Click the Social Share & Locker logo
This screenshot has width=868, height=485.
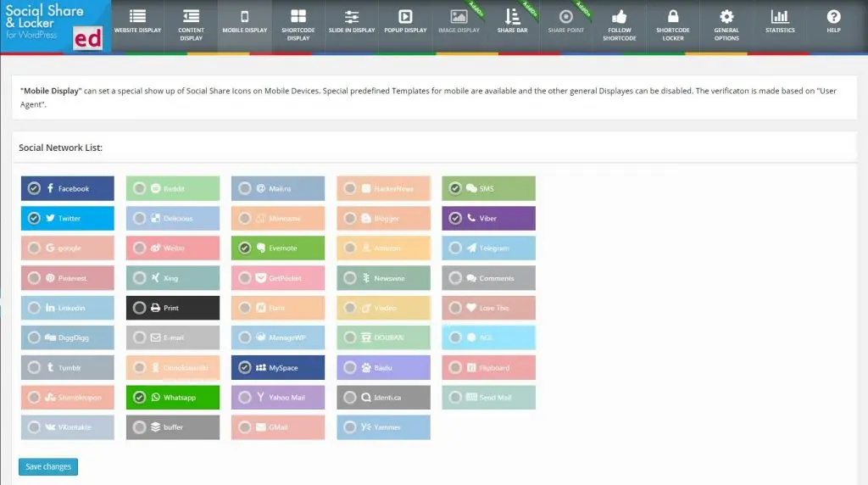[x=55, y=26]
